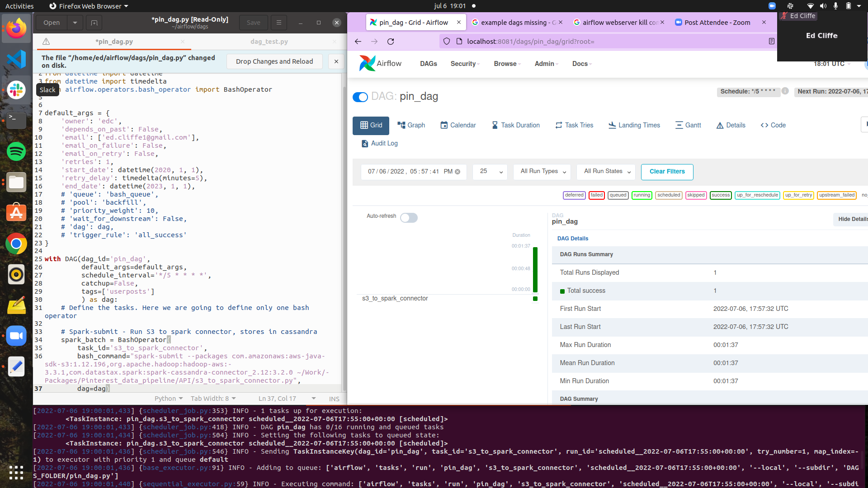Image resolution: width=868 pixels, height=488 pixels.
Task: Reload the Firefox page
Action: click(x=391, y=42)
